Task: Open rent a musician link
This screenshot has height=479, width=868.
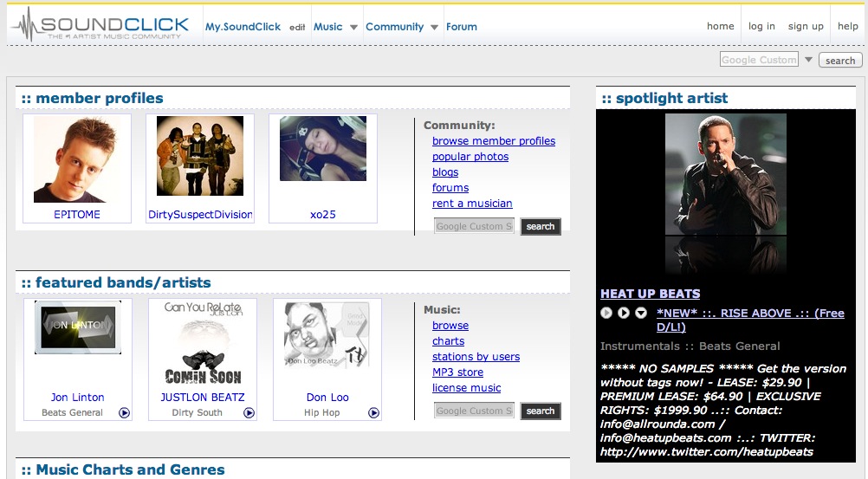Action: [x=472, y=204]
